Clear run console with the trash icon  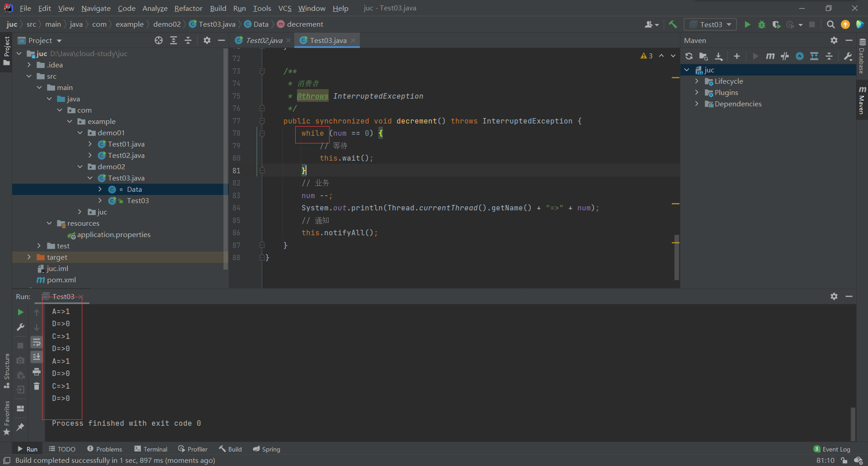(37, 386)
